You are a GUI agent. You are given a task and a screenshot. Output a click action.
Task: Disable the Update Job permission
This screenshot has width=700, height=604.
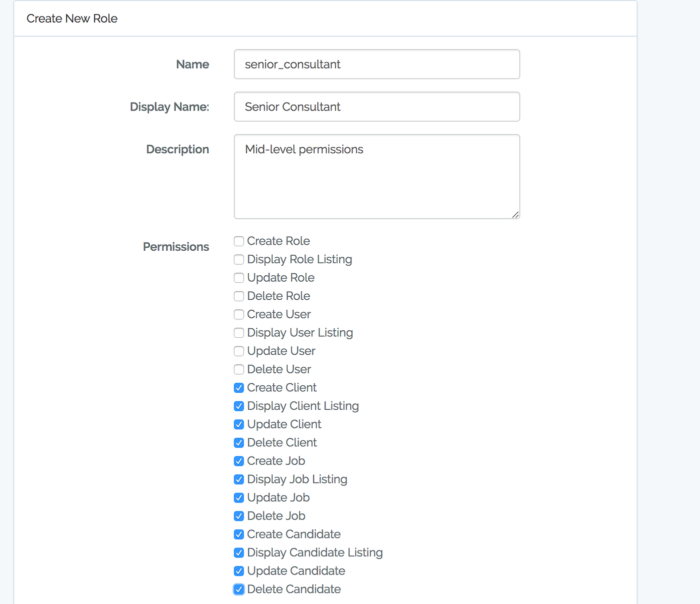tap(238, 497)
